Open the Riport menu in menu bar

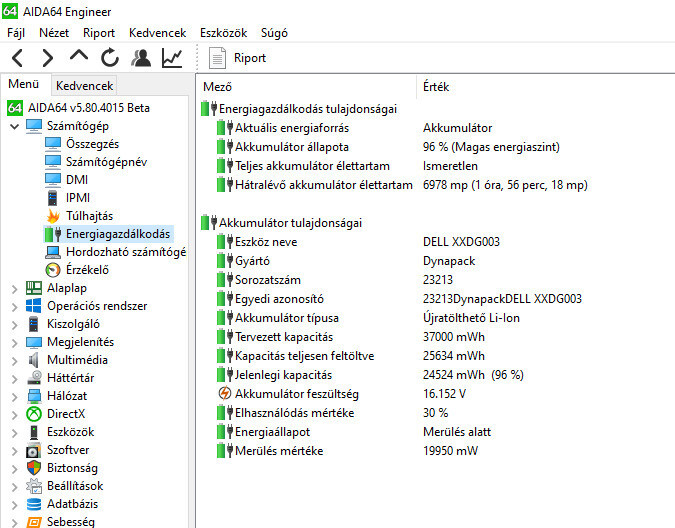click(99, 33)
